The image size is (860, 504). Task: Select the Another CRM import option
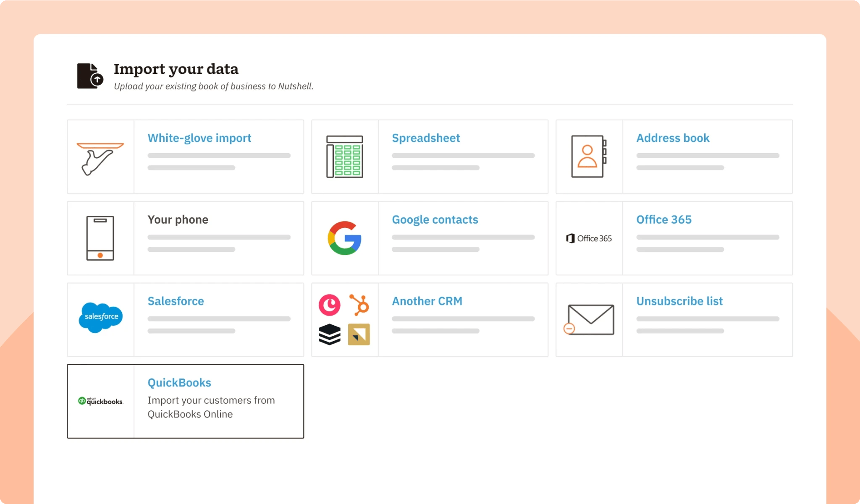(427, 301)
